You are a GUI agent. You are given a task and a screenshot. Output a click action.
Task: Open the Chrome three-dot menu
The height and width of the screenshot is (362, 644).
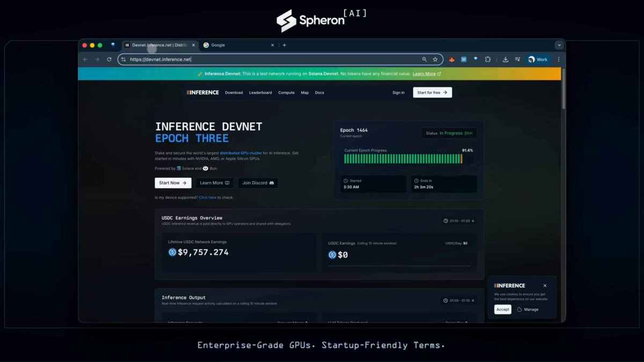pos(559,60)
